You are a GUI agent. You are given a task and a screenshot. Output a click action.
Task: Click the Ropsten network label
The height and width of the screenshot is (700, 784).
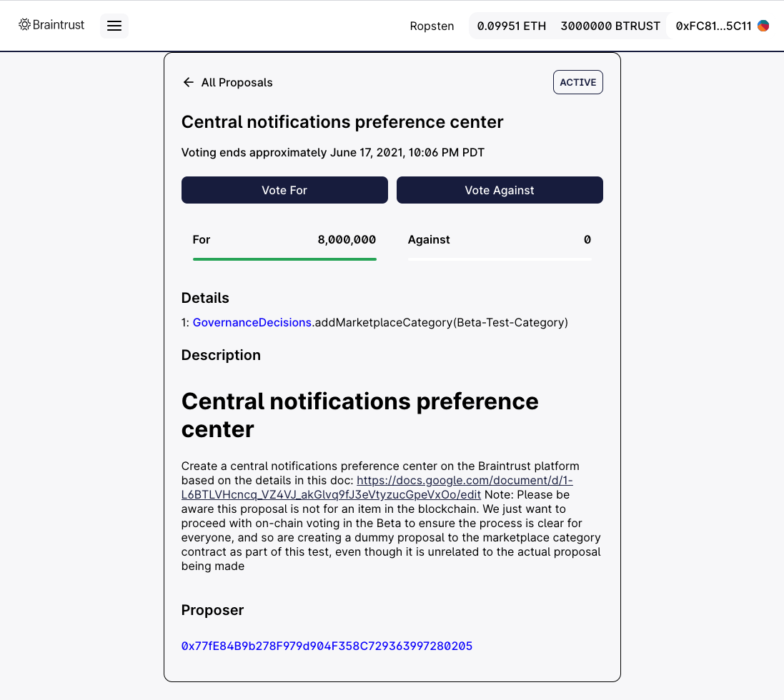[x=432, y=26]
